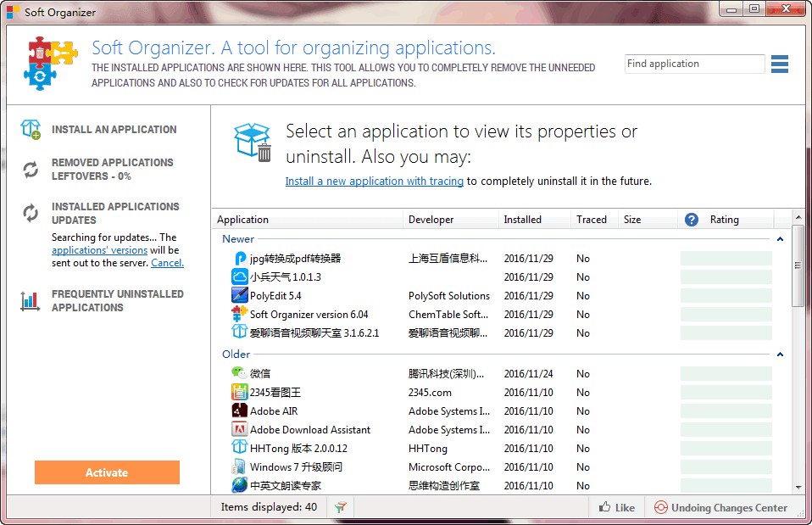Select 腾讯科技(深圳)... developer cell
Viewport: 812px width, 525px height.
tap(446, 374)
